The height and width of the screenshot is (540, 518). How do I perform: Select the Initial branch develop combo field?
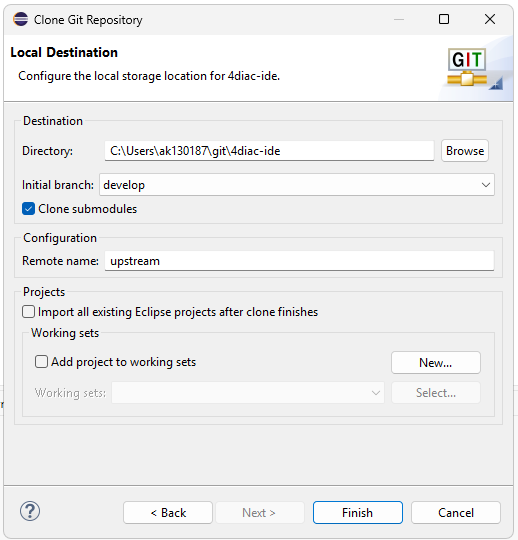pyautogui.click(x=297, y=185)
